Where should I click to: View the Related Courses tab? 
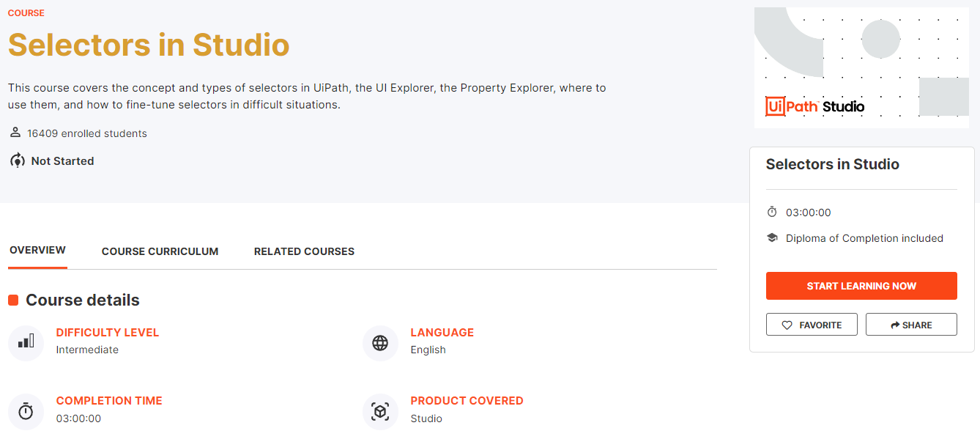click(x=304, y=251)
